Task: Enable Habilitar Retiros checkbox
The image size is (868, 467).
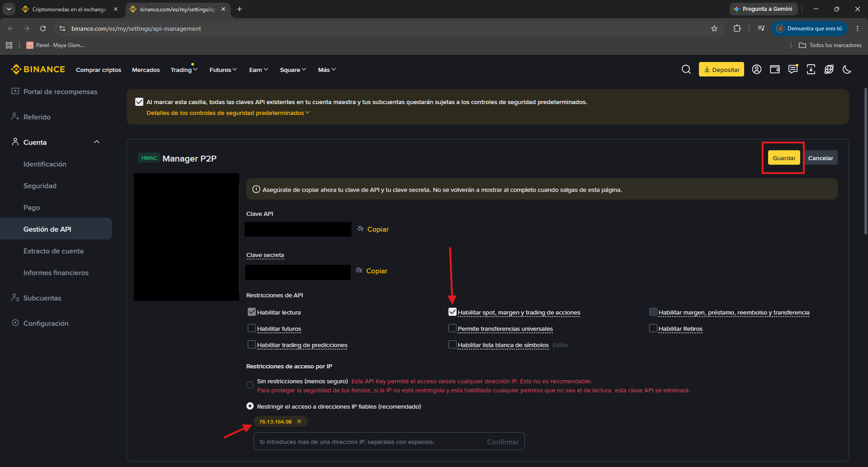Action: [x=653, y=328]
